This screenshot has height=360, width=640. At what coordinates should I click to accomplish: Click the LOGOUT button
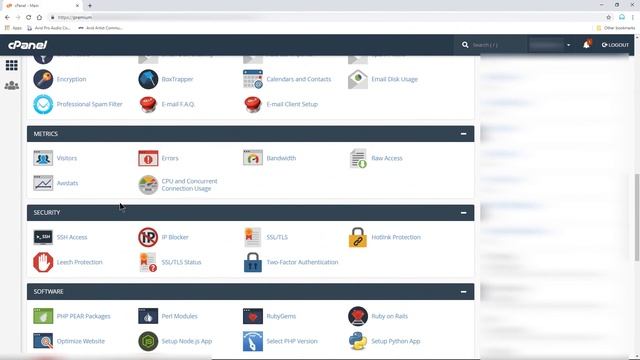(x=615, y=45)
